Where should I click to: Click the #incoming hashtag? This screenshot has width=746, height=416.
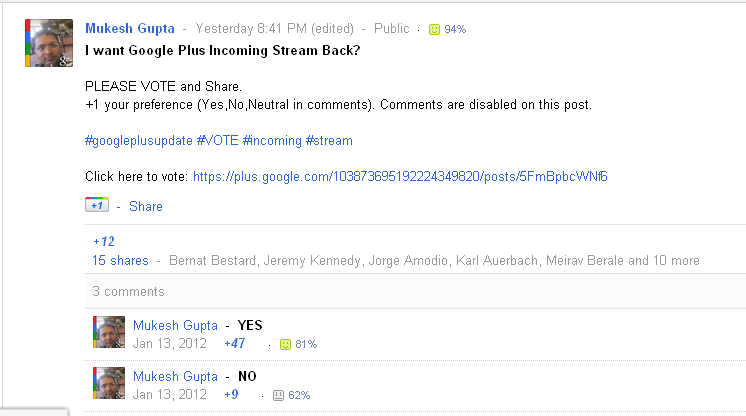click(271, 141)
